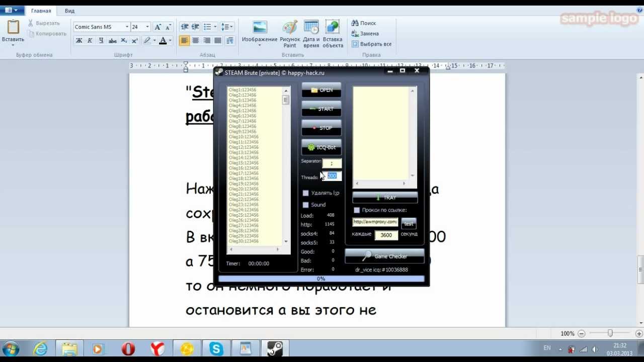
Task: Open Skype from the taskbar
Action: [216, 348]
